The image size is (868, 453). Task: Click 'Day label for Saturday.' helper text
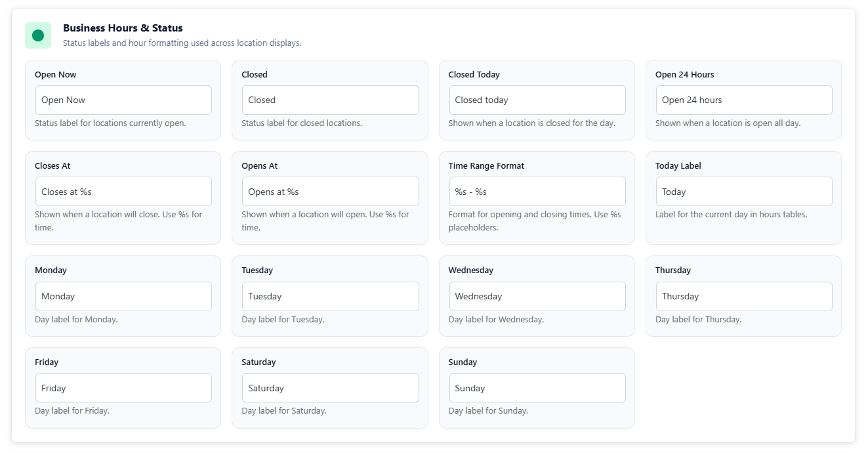[284, 411]
